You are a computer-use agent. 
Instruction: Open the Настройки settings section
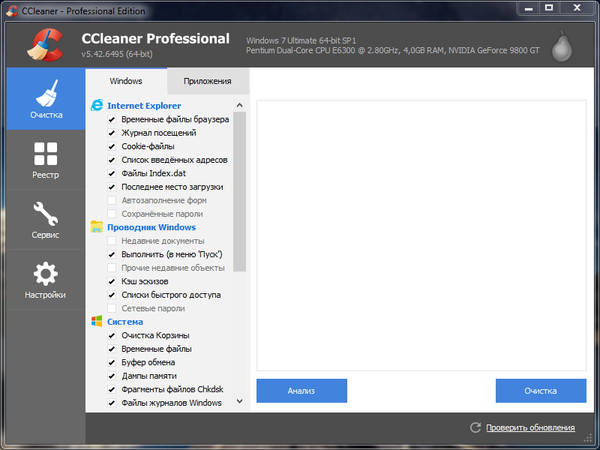point(45,280)
